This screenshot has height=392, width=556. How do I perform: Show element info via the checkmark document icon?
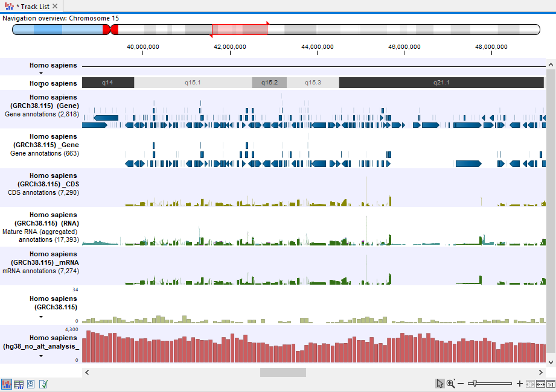pos(43,384)
